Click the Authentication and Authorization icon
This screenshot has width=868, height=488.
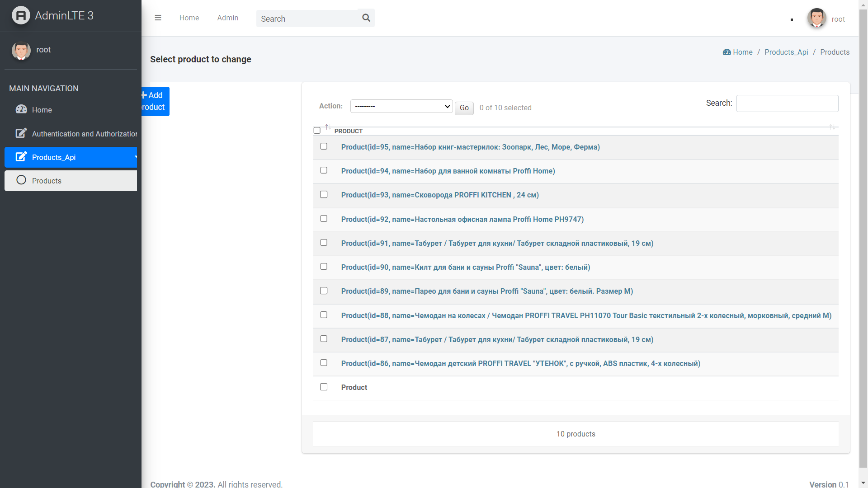21,133
